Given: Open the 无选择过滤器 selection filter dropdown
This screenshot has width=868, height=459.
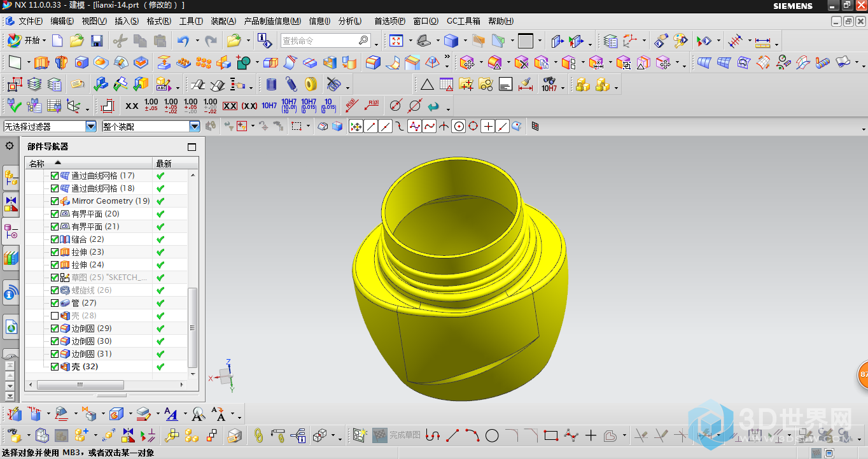Looking at the screenshot, I should click(91, 127).
